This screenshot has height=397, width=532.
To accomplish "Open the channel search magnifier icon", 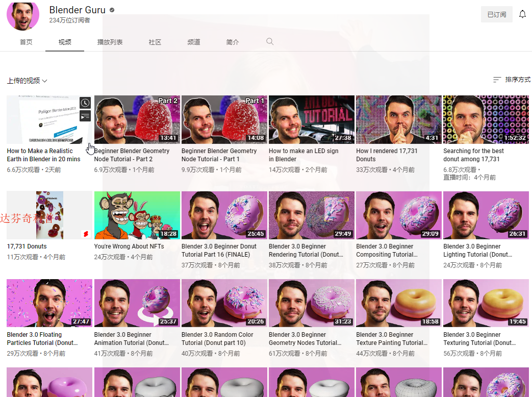I will coord(270,41).
